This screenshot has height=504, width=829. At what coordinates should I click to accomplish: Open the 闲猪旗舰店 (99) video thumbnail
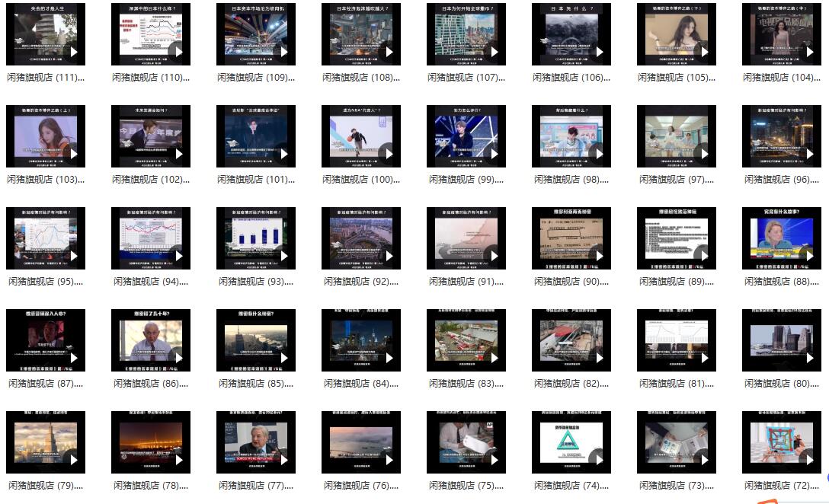tap(466, 136)
